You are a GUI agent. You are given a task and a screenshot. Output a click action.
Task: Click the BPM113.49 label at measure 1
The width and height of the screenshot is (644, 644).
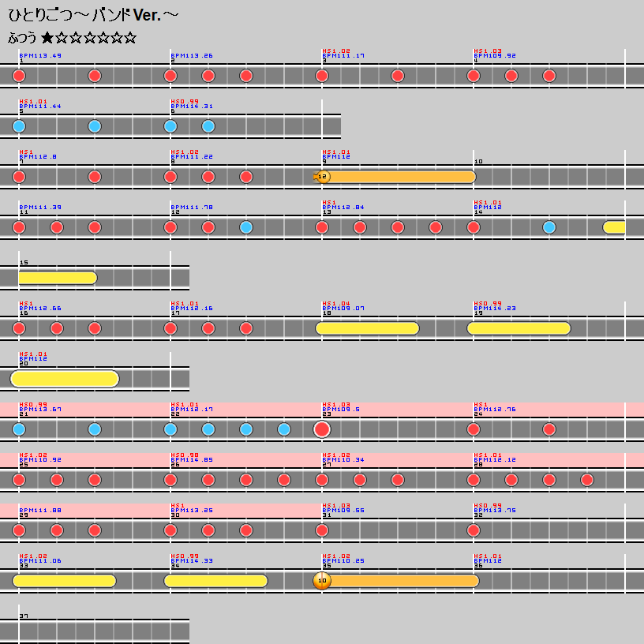[x=40, y=56]
